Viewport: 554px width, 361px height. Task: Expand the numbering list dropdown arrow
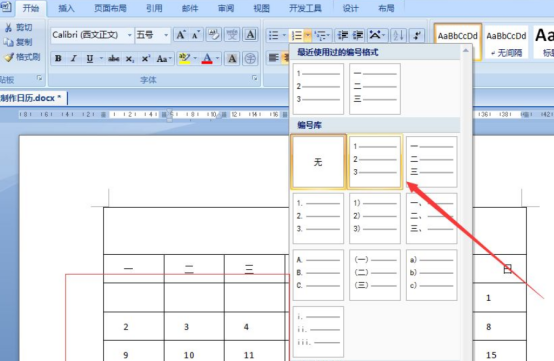click(308, 35)
